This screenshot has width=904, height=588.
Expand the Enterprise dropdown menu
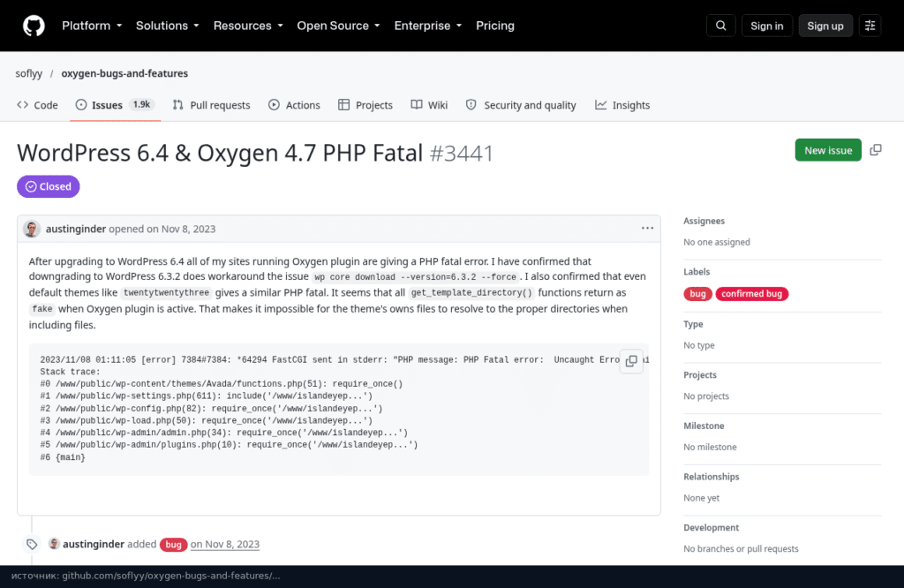click(x=428, y=26)
